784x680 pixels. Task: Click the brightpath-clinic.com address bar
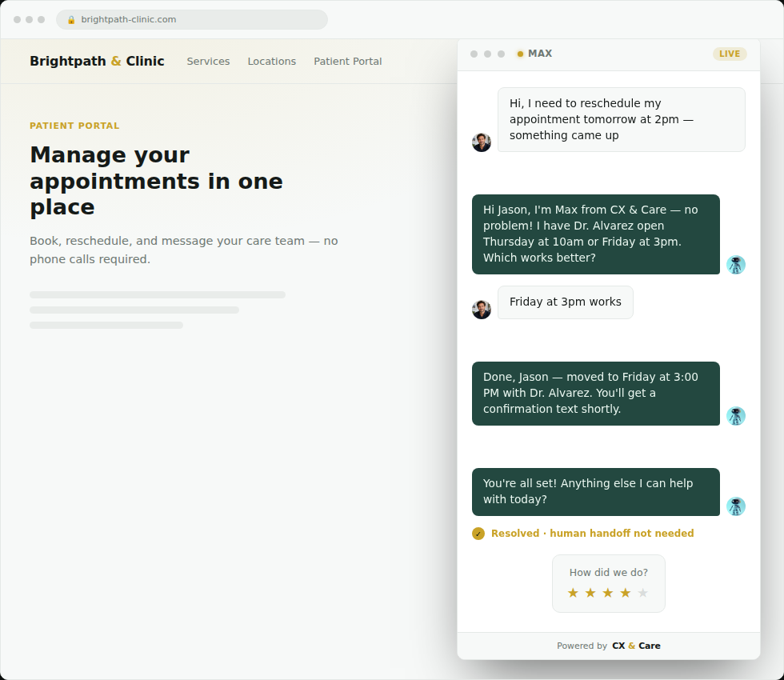pos(192,19)
